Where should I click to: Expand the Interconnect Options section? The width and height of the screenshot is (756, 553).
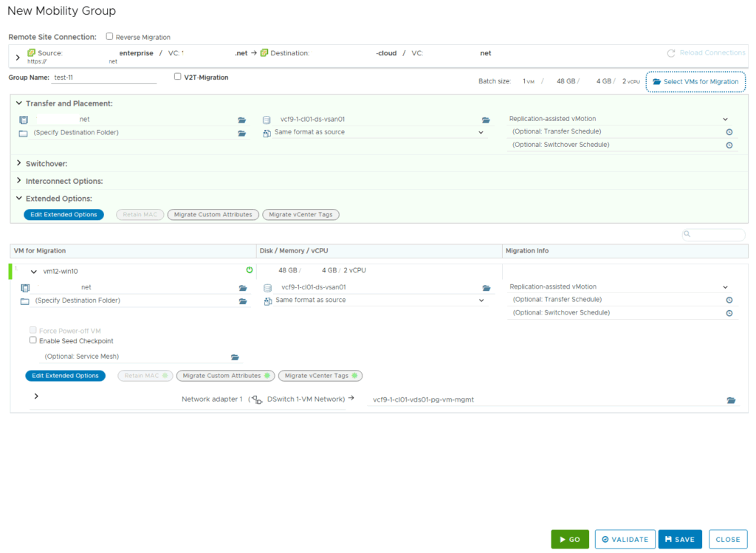coord(18,181)
